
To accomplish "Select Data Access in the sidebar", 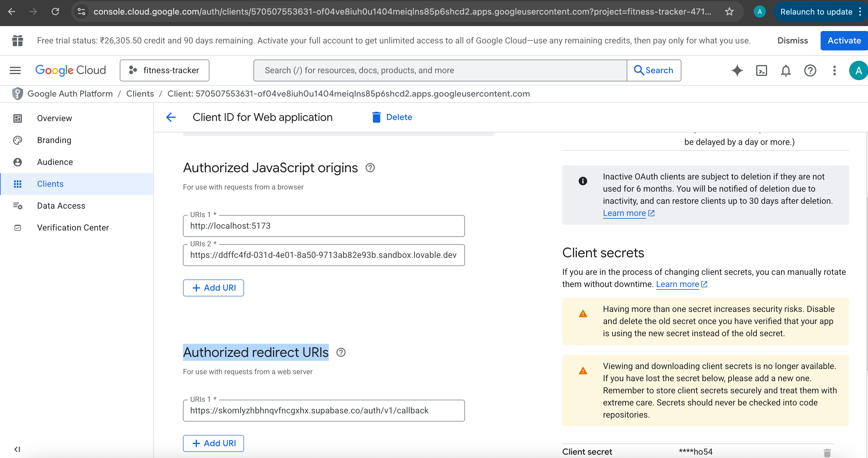I will coord(61,206).
